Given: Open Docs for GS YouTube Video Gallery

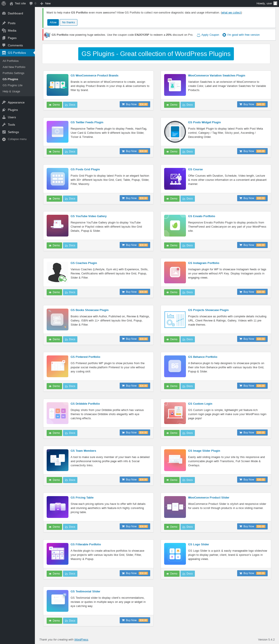Looking at the screenshot, I should [70, 245].
